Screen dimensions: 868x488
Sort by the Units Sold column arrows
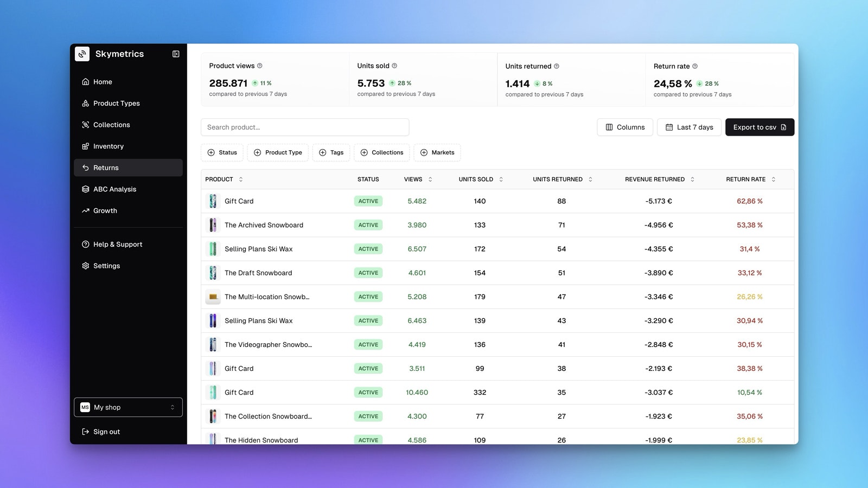pos(501,179)
